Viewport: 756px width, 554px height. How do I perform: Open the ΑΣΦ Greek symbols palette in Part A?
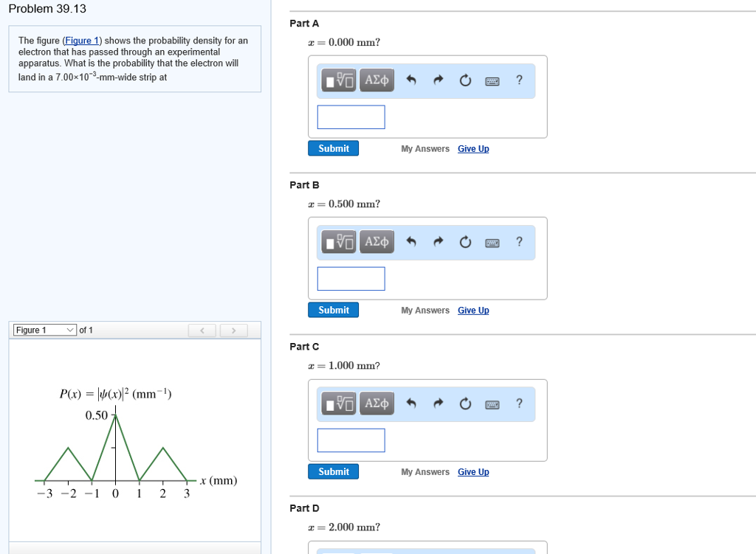[377, 80]
